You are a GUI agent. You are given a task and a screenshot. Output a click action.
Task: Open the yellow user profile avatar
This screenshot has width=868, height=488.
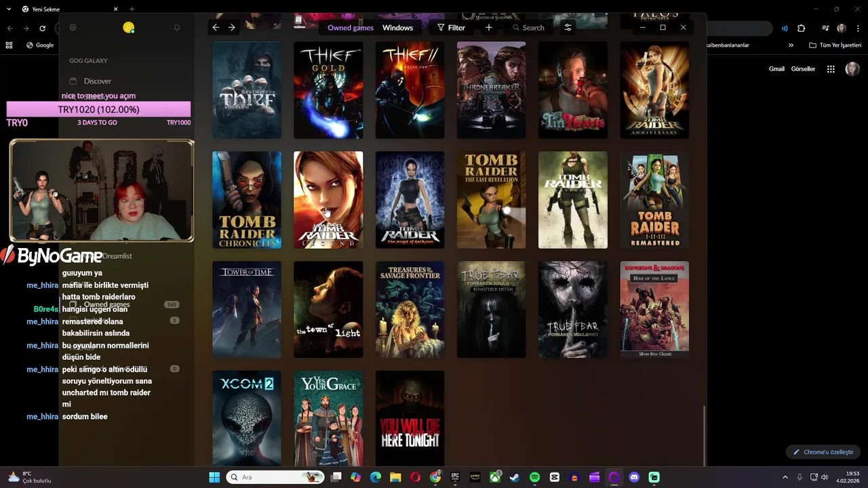tap(129, 28)
